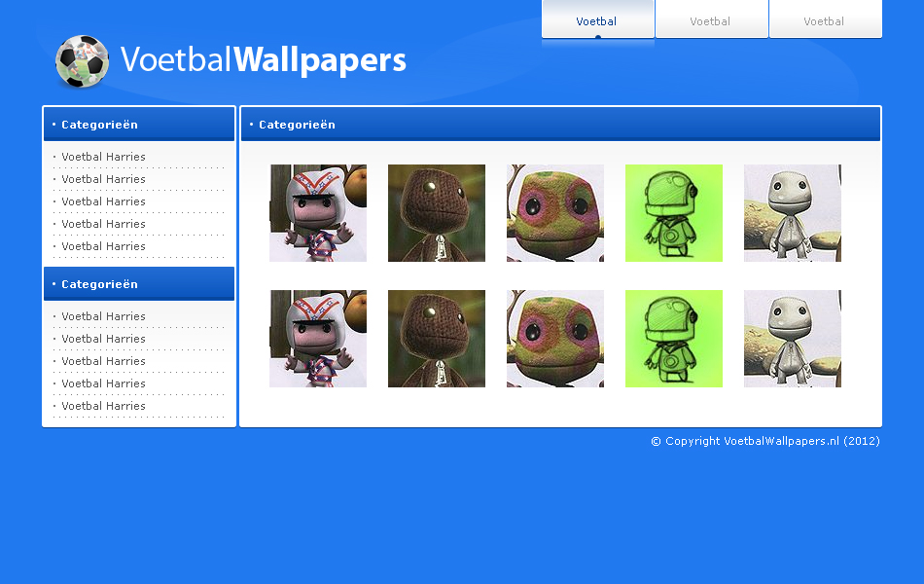The height and width of the screenshot is (584, 924).
Task: Open second-row white Sackboy thumbnail
Action: click(x=793, y=339)
